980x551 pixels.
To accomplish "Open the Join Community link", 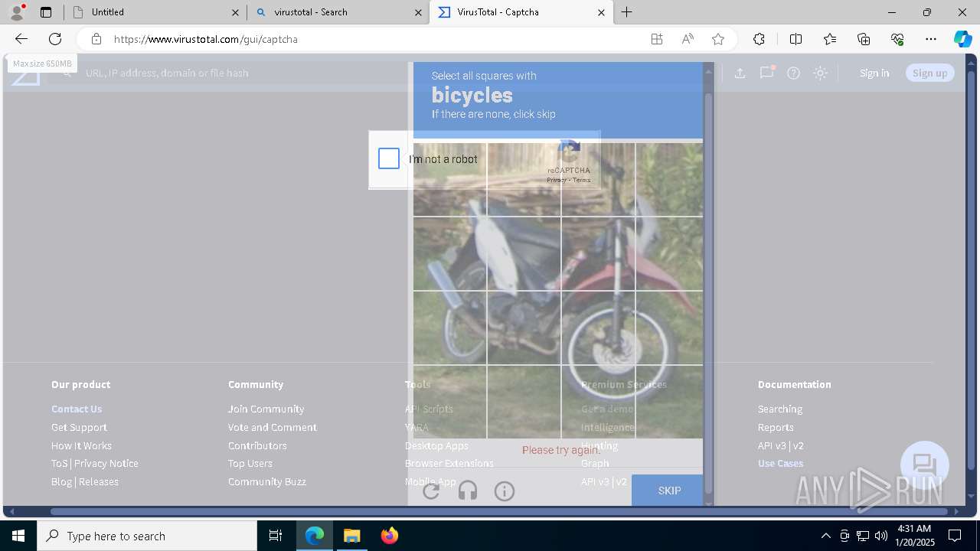I will pos(266,409).
